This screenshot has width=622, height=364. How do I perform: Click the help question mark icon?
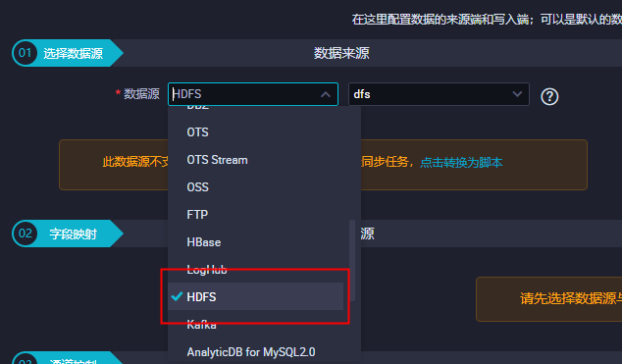tap(549, 96)
